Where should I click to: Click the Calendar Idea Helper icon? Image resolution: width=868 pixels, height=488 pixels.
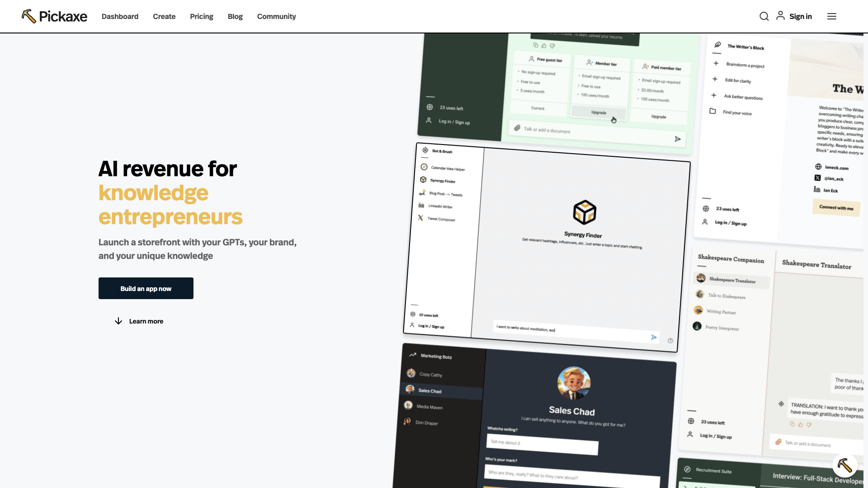pos(423,168)
